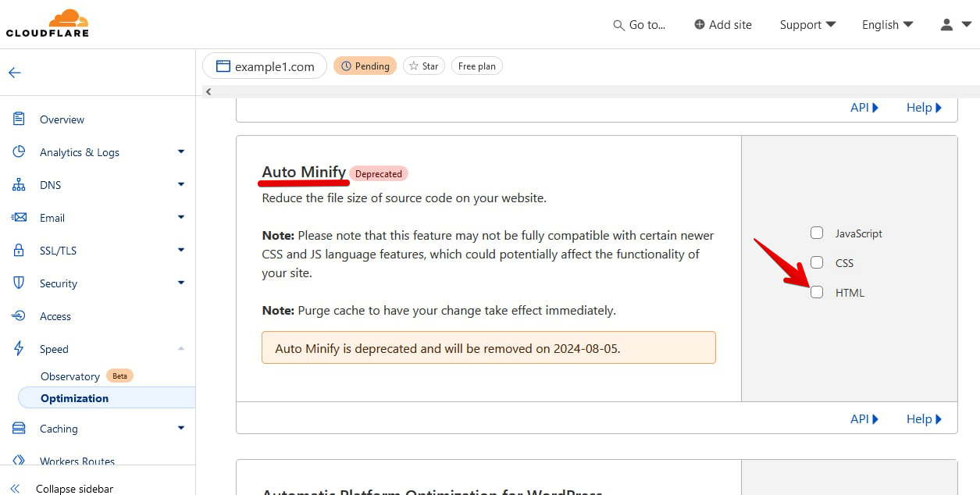Open the Support dropdown menu

(x=807, y=25)
